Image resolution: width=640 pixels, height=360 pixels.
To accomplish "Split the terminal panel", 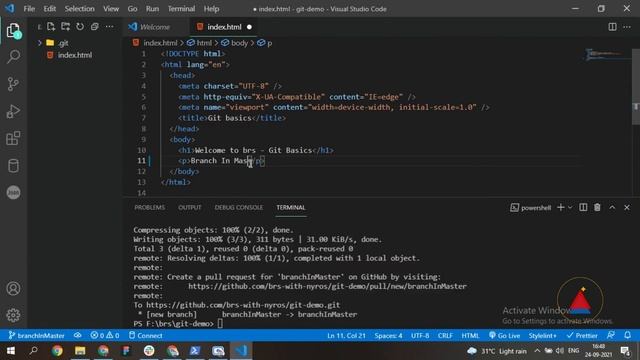I will pyautogui.click(x=583, y=207).
